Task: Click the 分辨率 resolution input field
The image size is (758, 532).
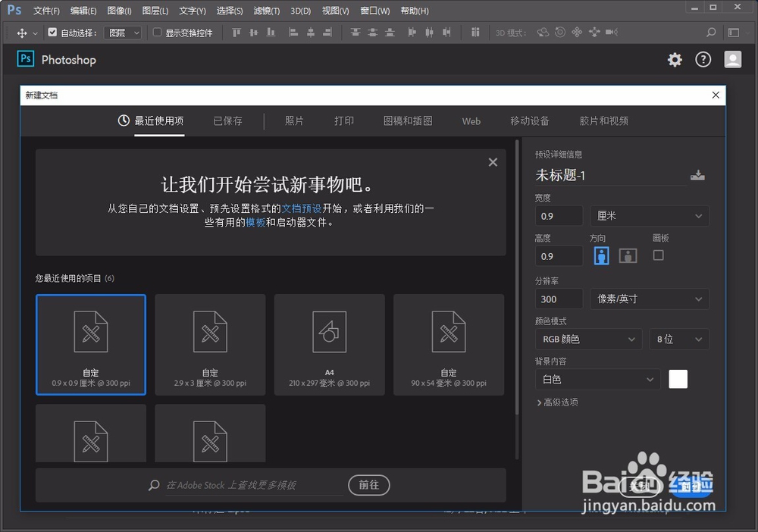Action: (x=559, y=299)
